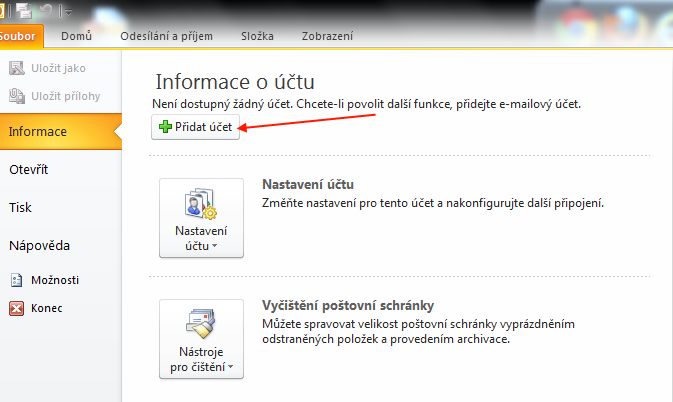This screenshot has width=673, height=402.
Task: Open Možnosti settings entry
Action: click(x=55, y=280)
